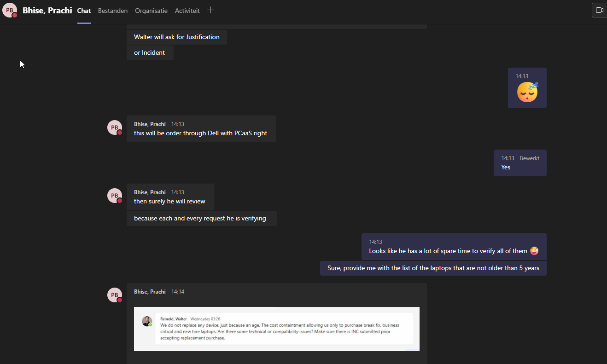Select the 'Walter will ask for Justification' message
607x364 pixels.
177,37
